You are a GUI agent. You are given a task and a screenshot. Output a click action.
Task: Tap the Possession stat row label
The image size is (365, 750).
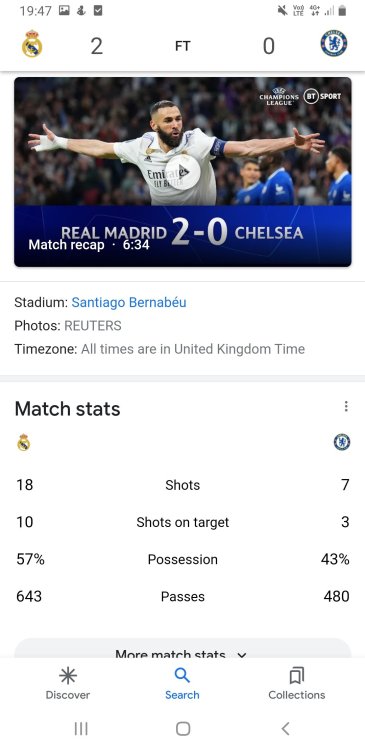pyautogui.click(x=183, y=559)
